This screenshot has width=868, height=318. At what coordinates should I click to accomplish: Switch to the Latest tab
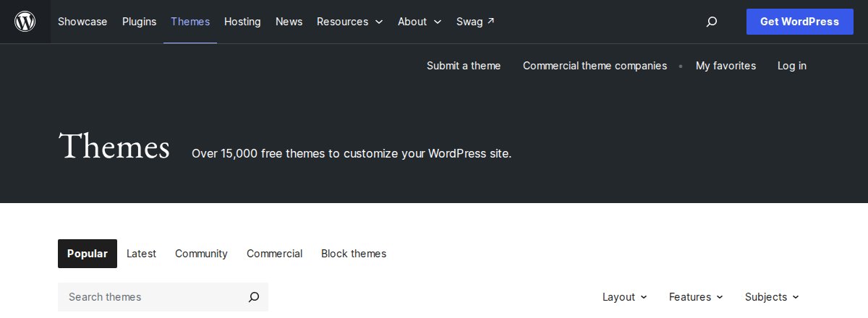(x=141, y=254)
